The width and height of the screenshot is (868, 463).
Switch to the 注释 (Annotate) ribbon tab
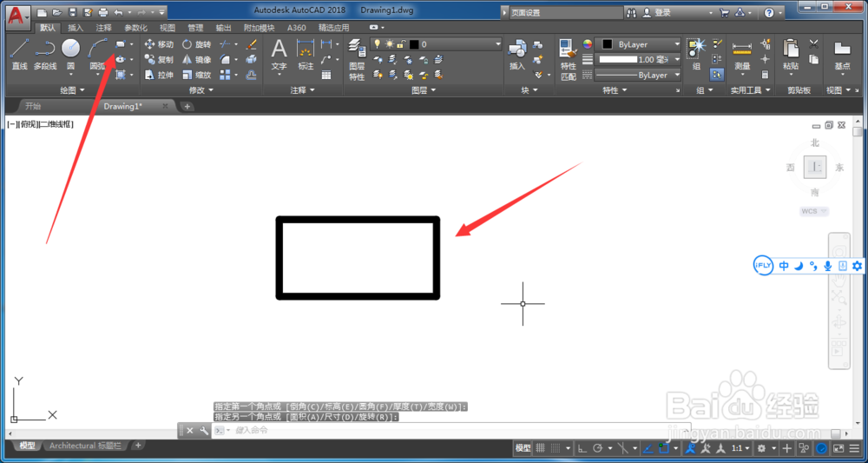tap(103, 28)
